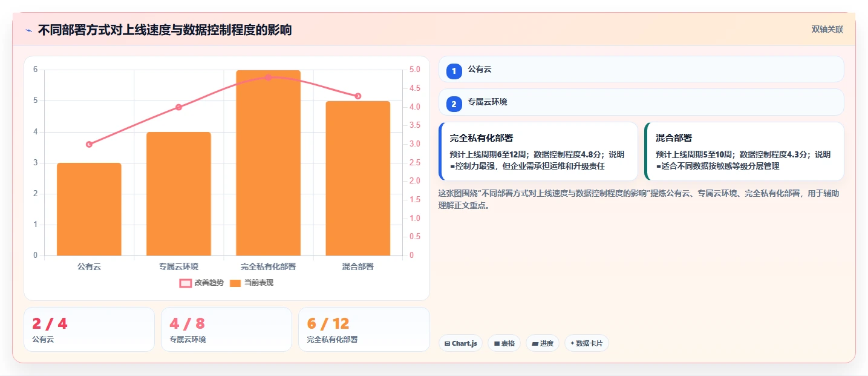Click the 完全私有化部署 x-axis label
Viewport: 868px width, 376px height.
point(268,266)
